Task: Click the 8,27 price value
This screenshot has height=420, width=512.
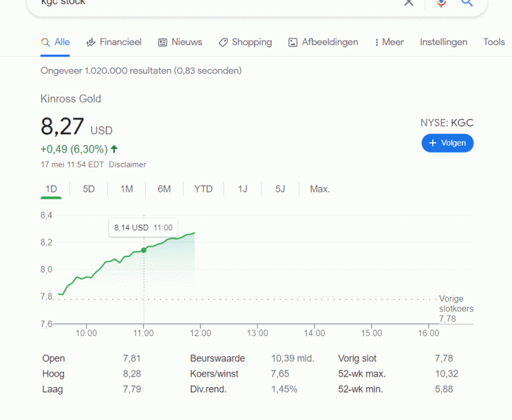Action: point(62,127)
